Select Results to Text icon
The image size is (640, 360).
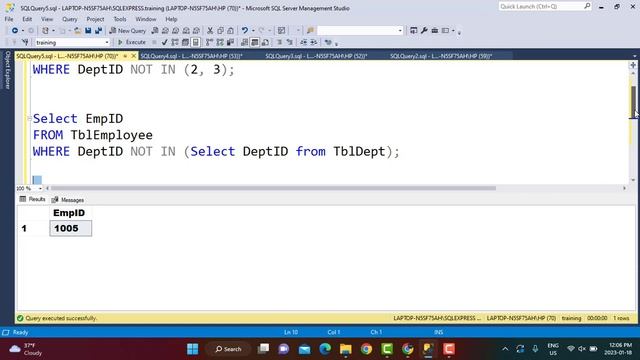point(244,42)
